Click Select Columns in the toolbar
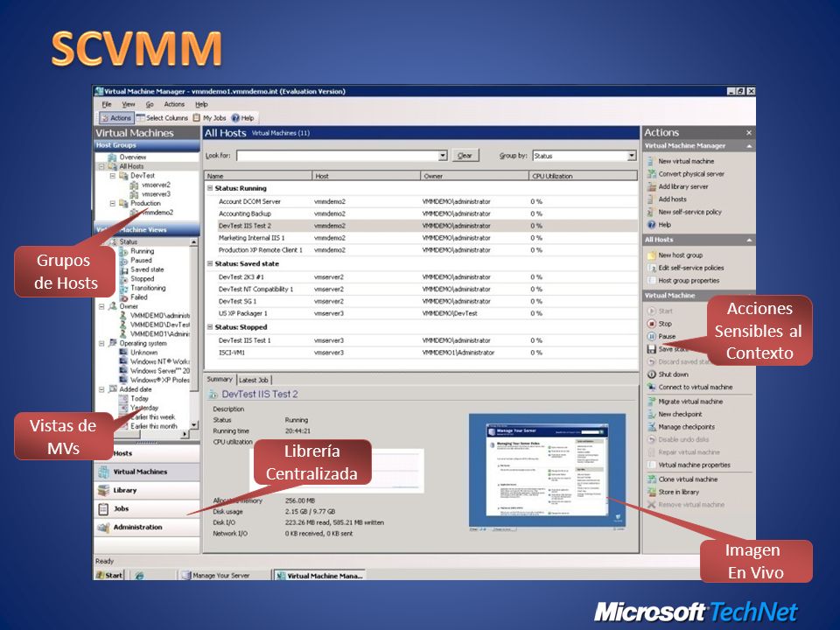840x630 pixels. 162,118
